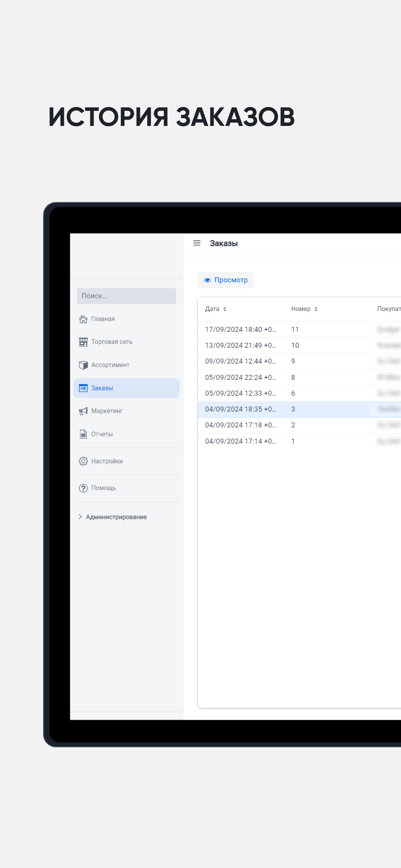Click the eye icon in Просмотр button

207,280
